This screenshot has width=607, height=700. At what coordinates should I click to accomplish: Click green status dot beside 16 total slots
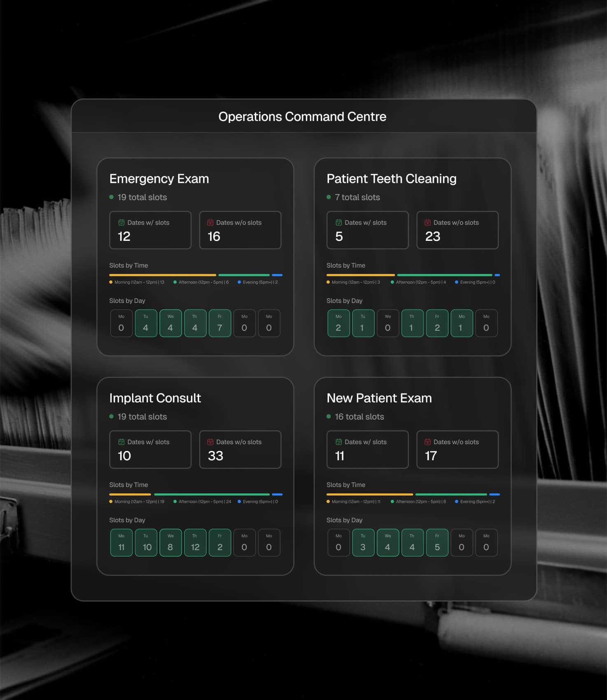click(x=329, y=417)
